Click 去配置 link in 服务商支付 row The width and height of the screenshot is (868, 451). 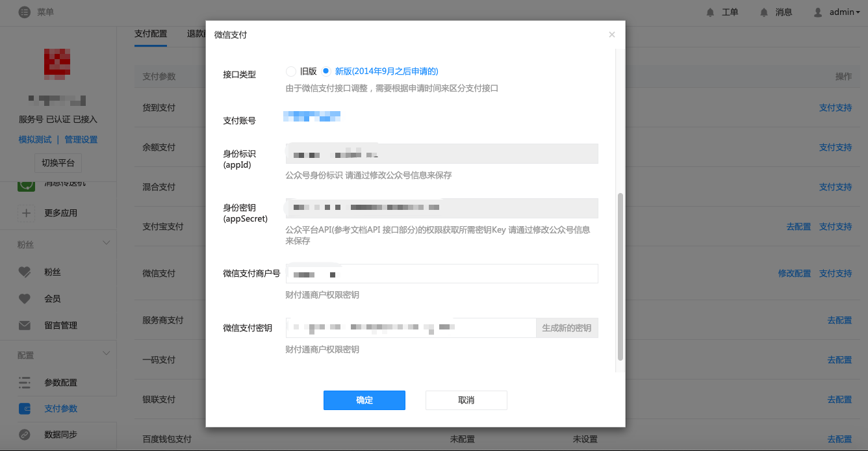(839, 320)
